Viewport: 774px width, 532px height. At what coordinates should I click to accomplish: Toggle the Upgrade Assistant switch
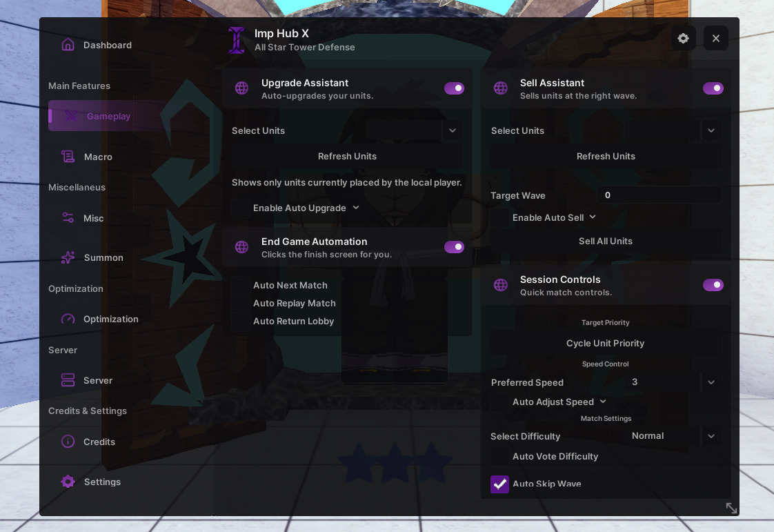coord(454,88)
